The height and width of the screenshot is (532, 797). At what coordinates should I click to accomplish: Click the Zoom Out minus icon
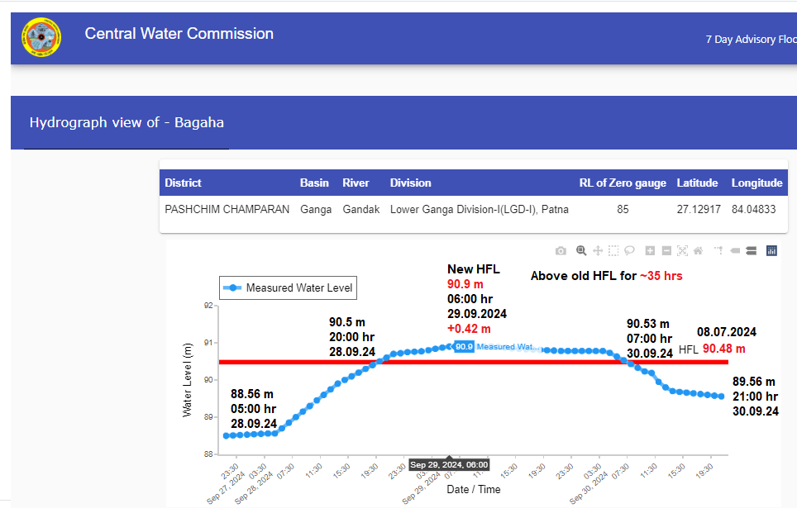666,250
